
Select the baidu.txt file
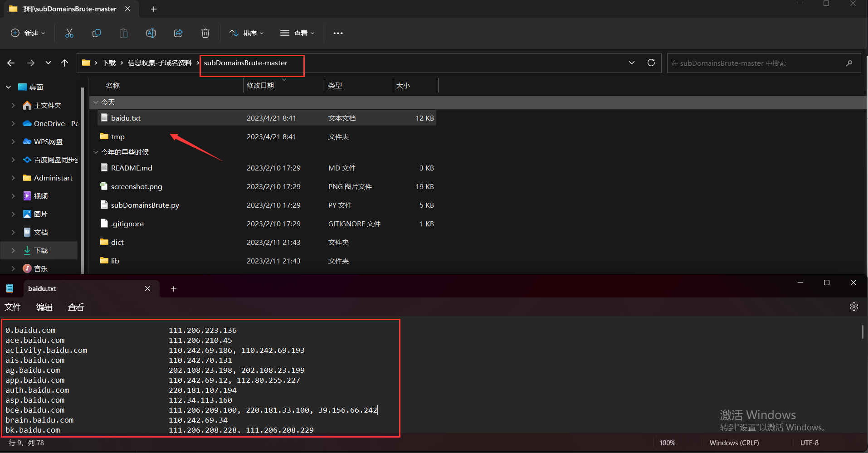tap(267, 118)
